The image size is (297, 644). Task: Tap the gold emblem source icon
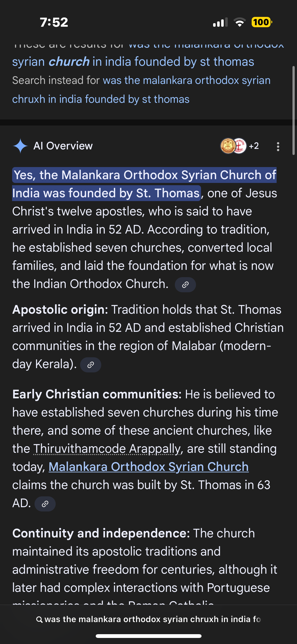tap(227, 146)
